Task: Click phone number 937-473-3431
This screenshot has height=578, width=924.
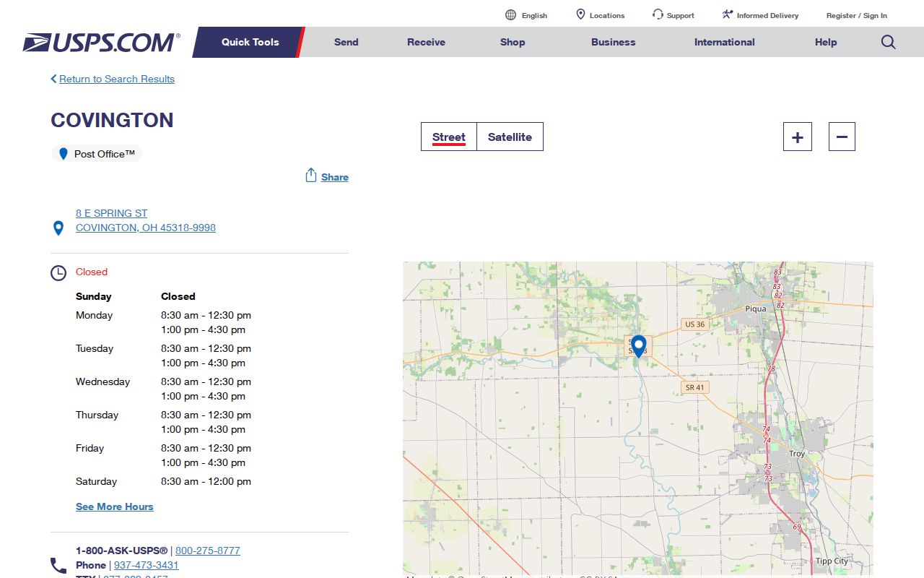Action: tap(147, 565)
